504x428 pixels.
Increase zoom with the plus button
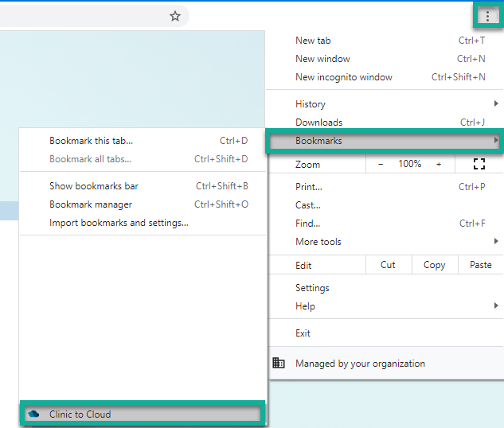(x=439, y=164)
